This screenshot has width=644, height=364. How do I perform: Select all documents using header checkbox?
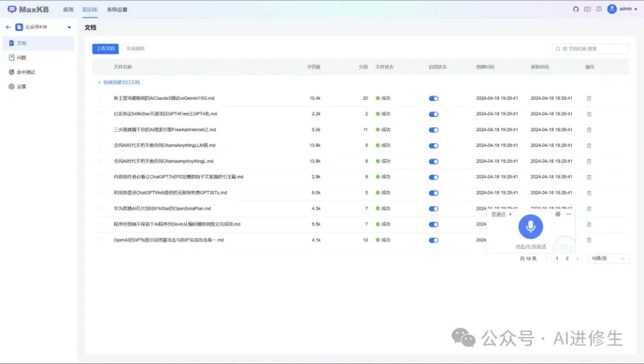pos(99,67)
